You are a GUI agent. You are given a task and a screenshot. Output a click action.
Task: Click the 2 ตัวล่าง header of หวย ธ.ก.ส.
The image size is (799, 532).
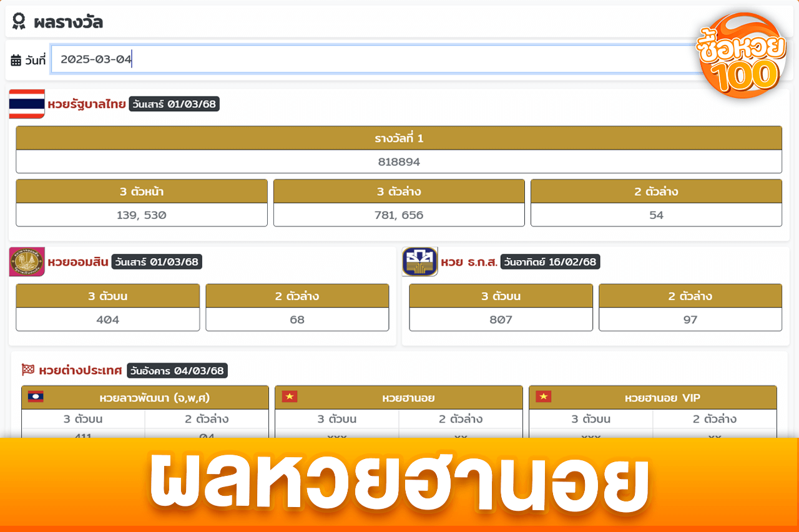[690, 296]
